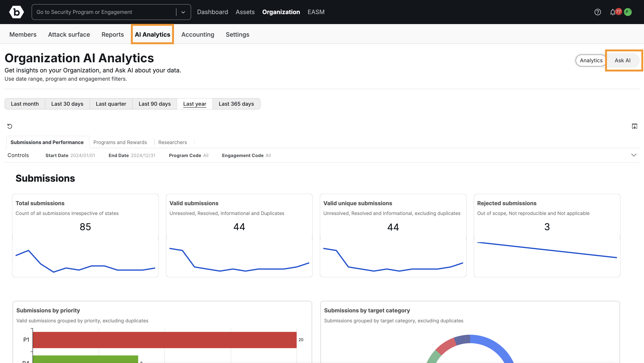The width and height of the screenshot is (644, 363).
Task: Click the Bugcrowd logo in the top left
Action: [x=16, y=12]
